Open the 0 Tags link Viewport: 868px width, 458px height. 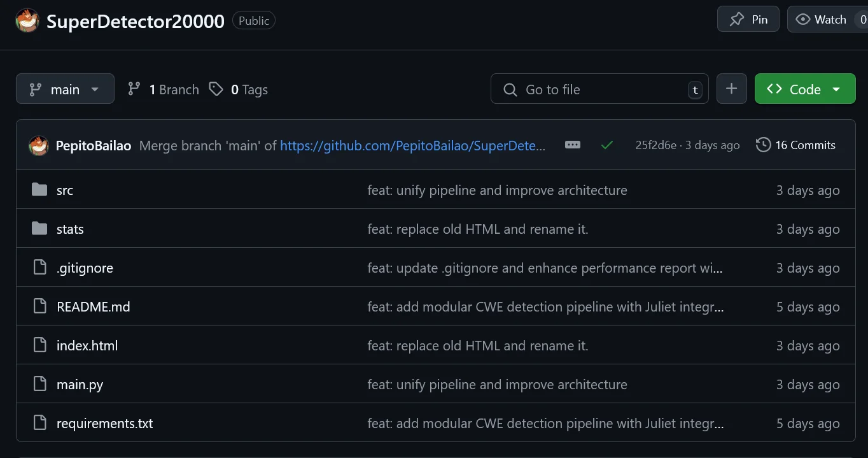[x=239, y=89]
